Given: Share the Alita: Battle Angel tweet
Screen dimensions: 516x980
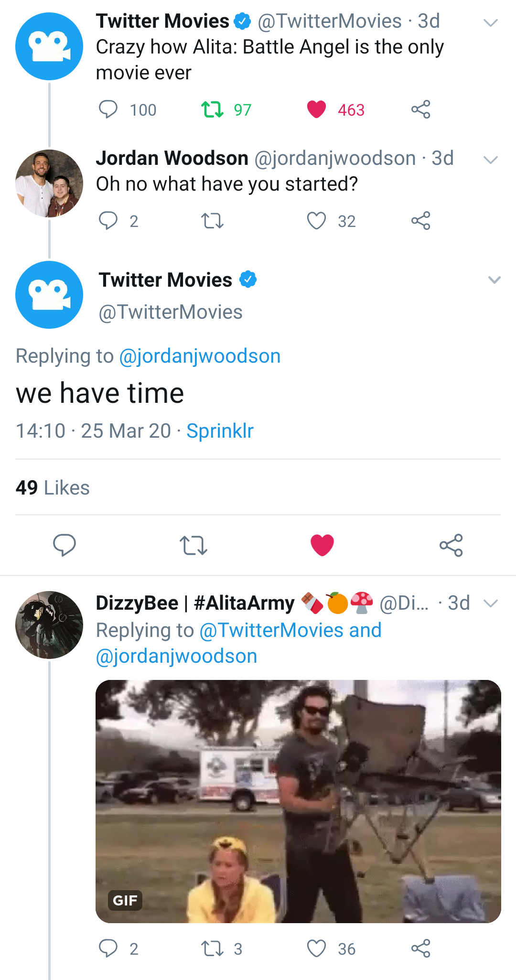Looking at the screenshot, I should (420, 109).
